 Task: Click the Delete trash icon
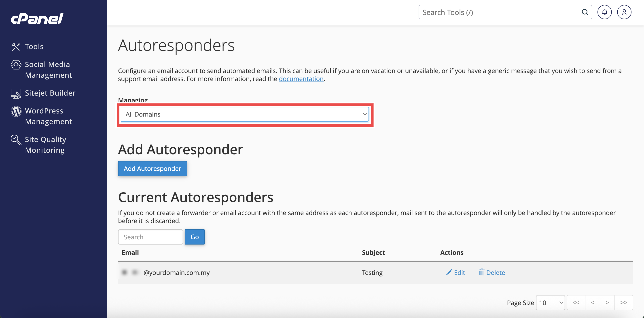481,272
